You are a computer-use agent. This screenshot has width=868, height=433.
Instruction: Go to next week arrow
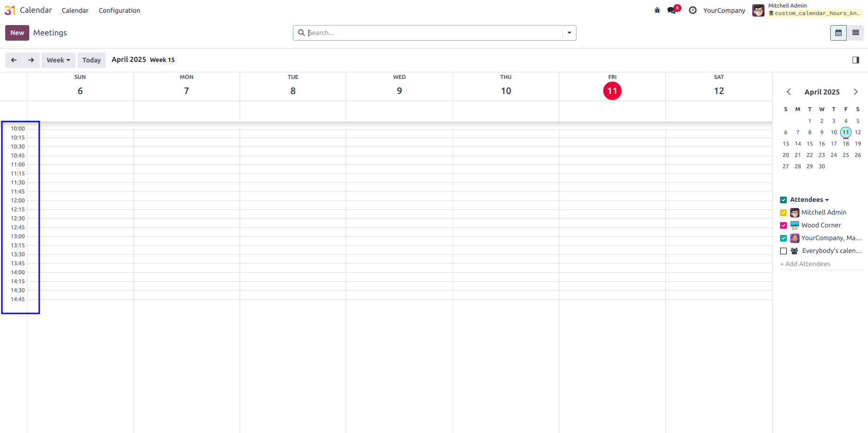(31, 60)
